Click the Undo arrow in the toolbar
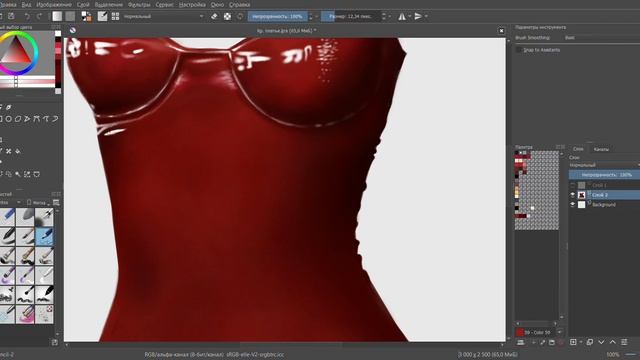 27,16
